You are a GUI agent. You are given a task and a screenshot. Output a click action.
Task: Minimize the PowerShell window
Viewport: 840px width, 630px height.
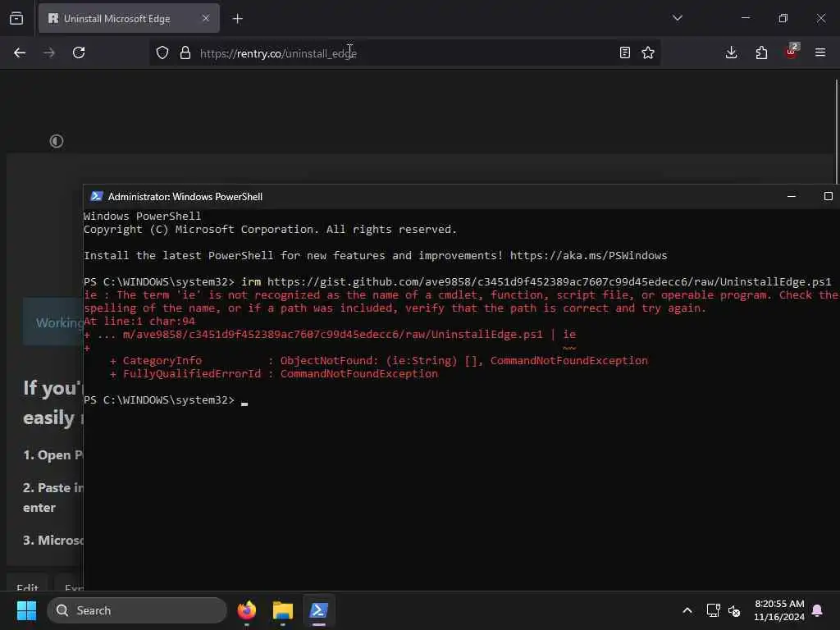click(792, 197)
